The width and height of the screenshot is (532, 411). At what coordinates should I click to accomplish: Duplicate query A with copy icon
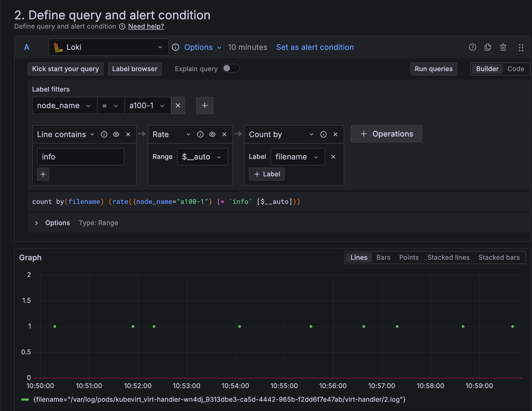click(x=488, y=47)
